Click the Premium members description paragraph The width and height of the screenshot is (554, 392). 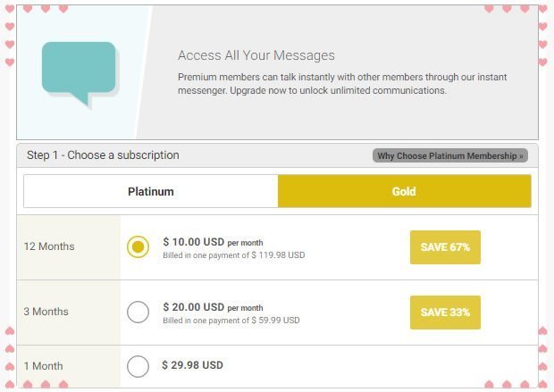coord(342,84)
